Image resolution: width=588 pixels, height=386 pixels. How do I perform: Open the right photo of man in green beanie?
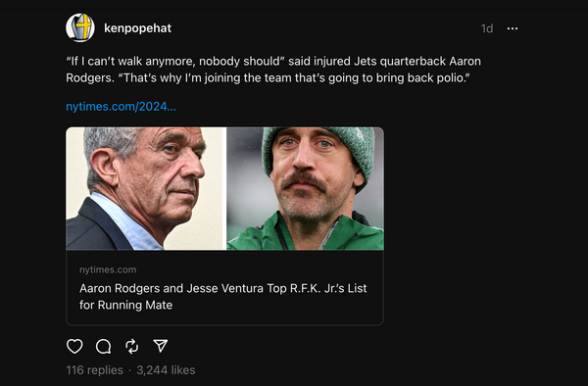click(x=305, y=188)
